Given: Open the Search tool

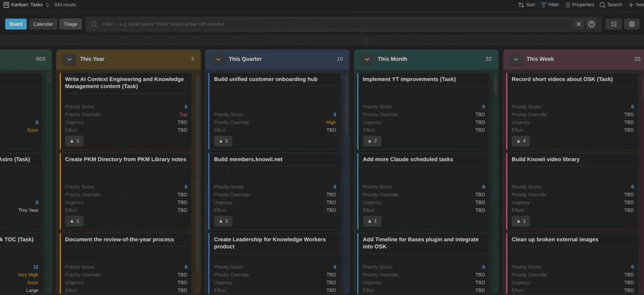Looking at the screenshot, I should [611, 5].
